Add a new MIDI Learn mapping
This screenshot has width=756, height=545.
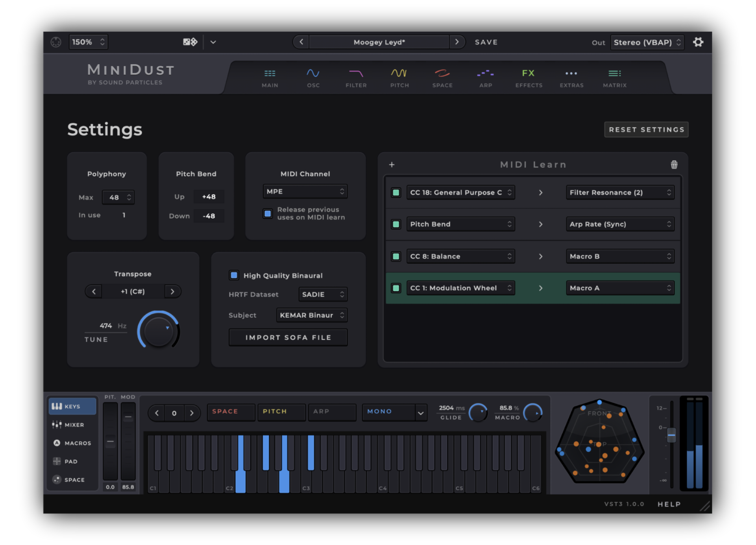pyautogui.click(x=392, y=165)
